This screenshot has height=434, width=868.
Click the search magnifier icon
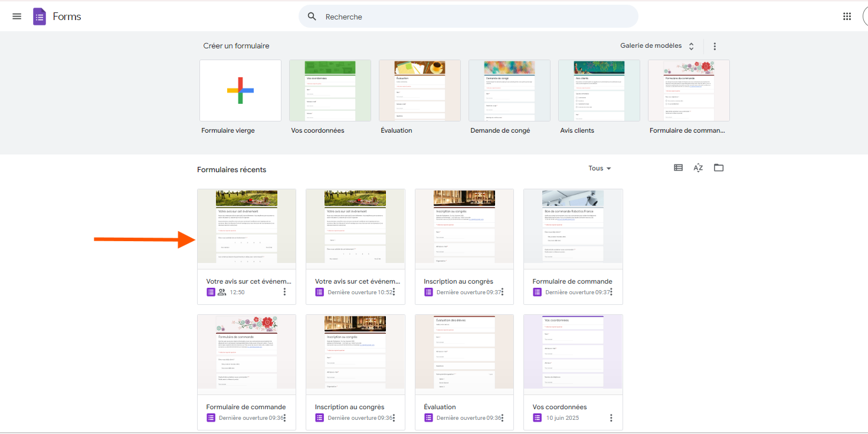click(312, 17)
